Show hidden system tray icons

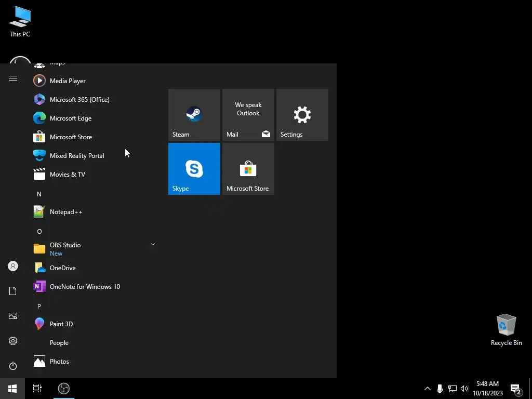coord(428,389)
